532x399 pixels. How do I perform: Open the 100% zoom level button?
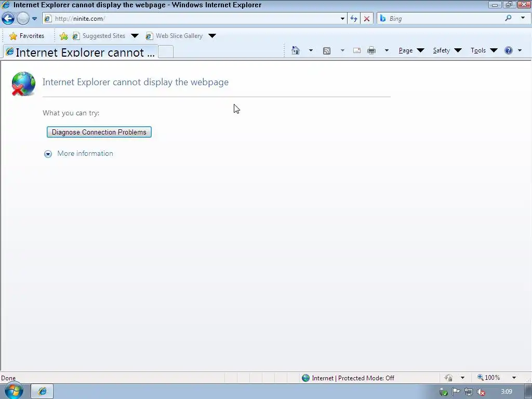(x=488, y=377)
